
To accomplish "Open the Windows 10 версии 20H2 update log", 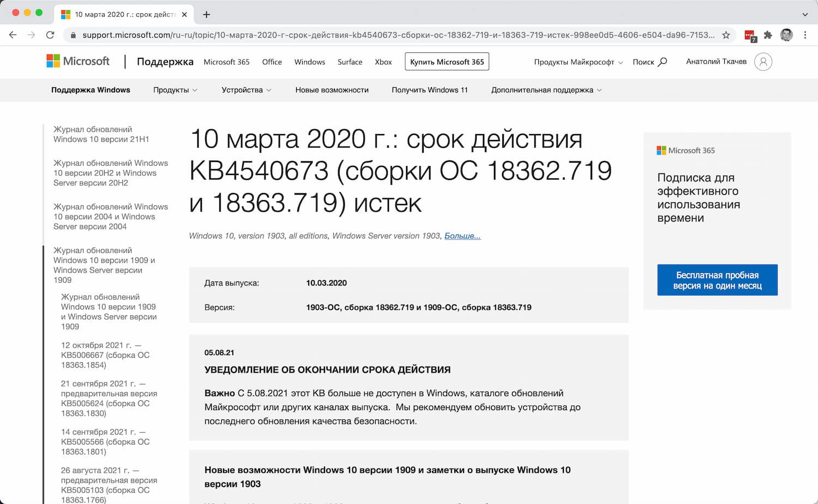I will (x=111, y=173).
